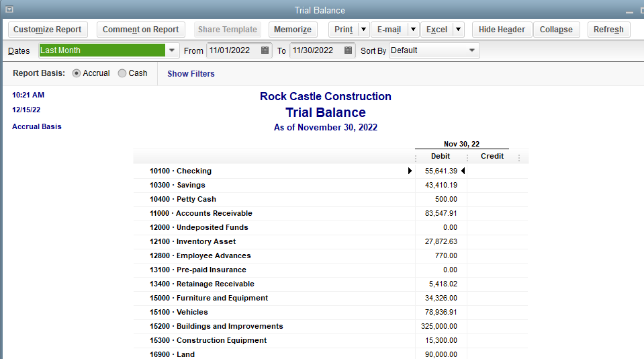Open the To date calendar picker
Screen dimensions: 644x359
click(348, 50)
